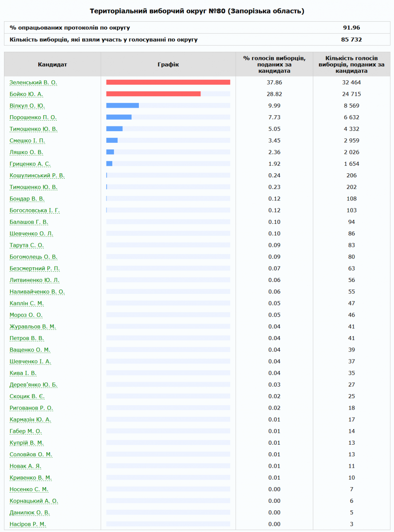Select the Порошенко П. О. link
394x532 pixels.
tap(33, 117)
